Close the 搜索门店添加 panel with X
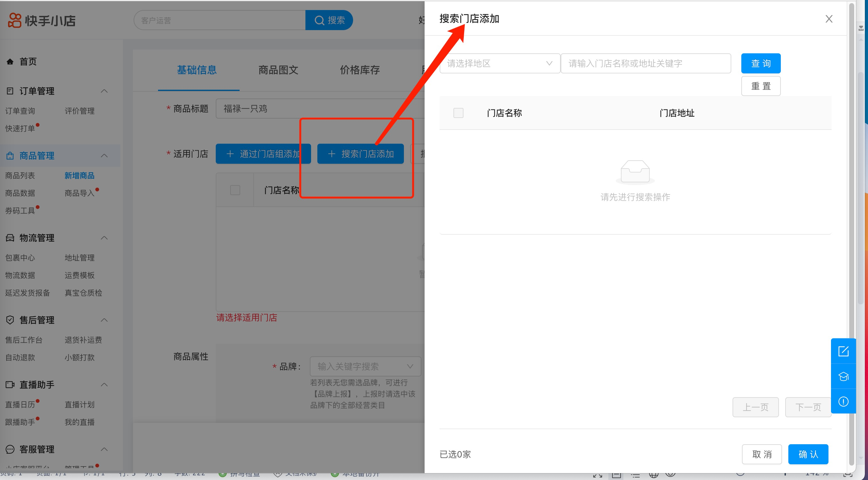The height and width of the screenshot is (480, 868). coord(828,19)
